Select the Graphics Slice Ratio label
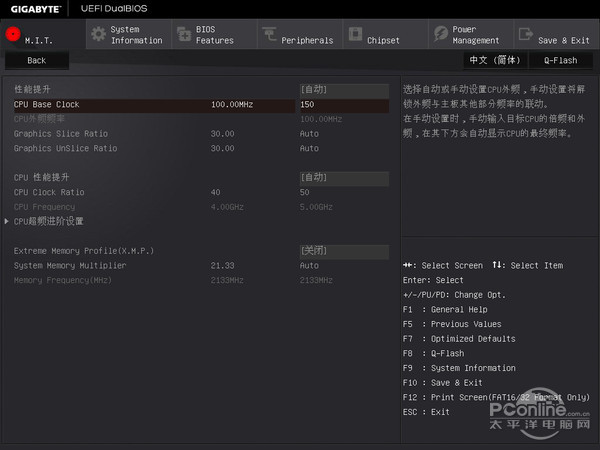 [x=61, y=134]
